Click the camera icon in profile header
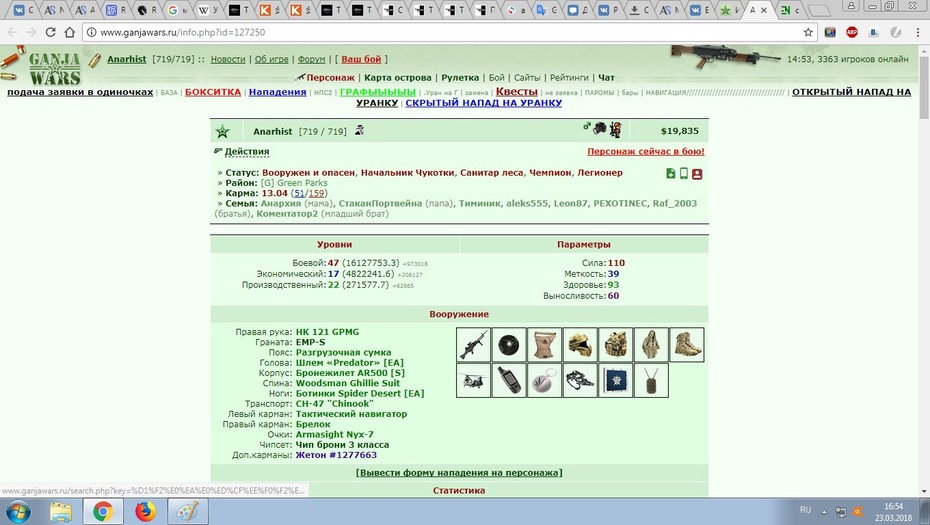Image resolution: width=930 pixels, height=525 pixels. click(x=600, y=128)
